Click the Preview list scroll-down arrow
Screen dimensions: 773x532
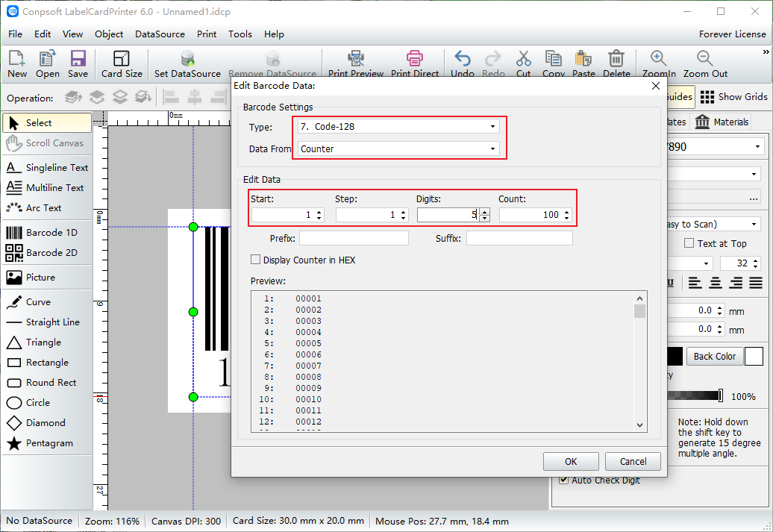[x=639, y=425]
